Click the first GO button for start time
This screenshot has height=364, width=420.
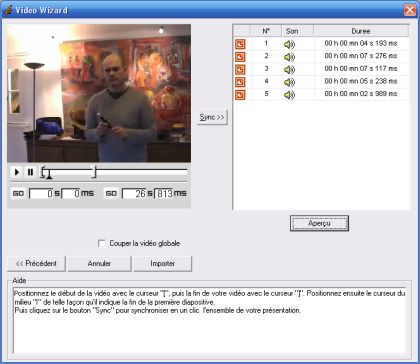coord(18,193)
